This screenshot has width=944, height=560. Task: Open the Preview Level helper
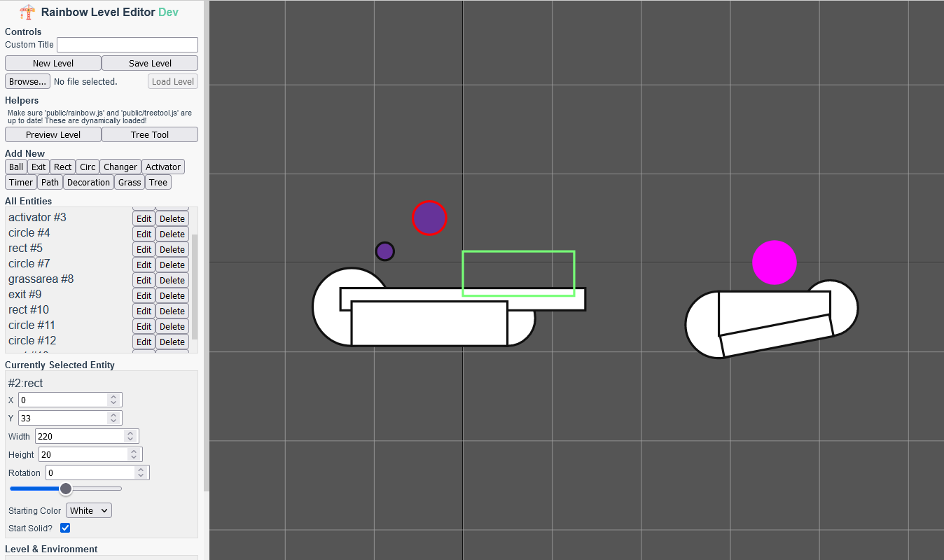point(53,134)
